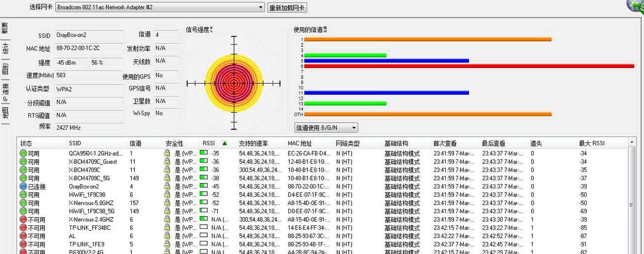The width and height of the screenshot is (644, 254).
Task: Click the red channel 6 usage bar
Action: coord(469,66)
